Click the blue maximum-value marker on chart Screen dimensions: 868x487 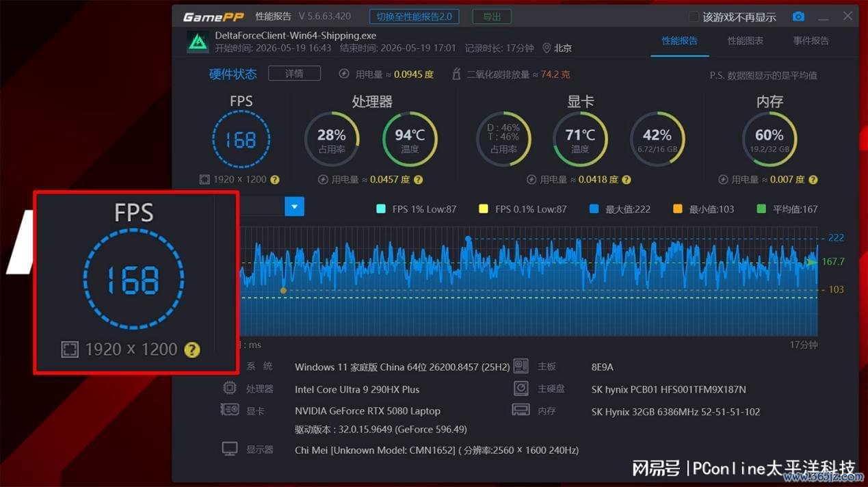click(x=468, y=239)
